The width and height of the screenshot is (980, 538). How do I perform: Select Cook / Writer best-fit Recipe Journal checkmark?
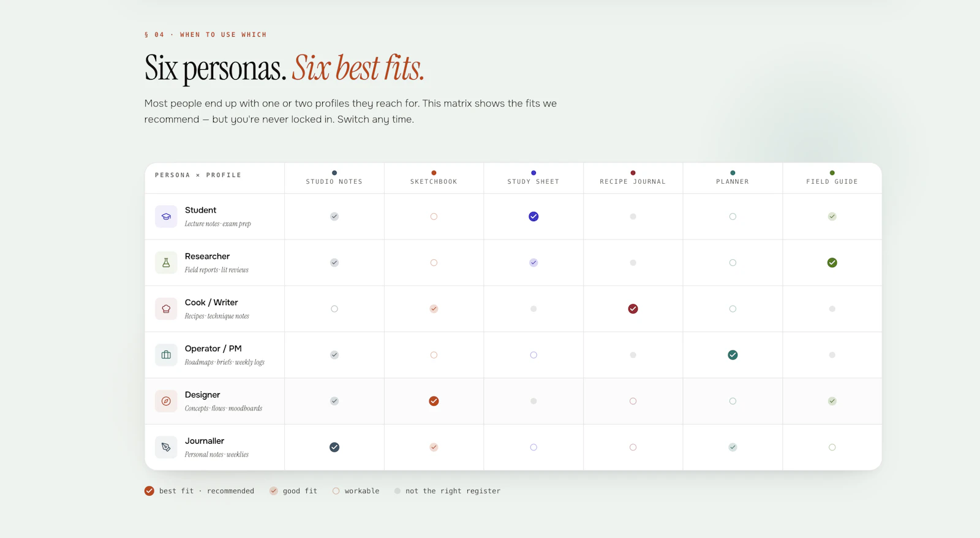click(633, 309)
